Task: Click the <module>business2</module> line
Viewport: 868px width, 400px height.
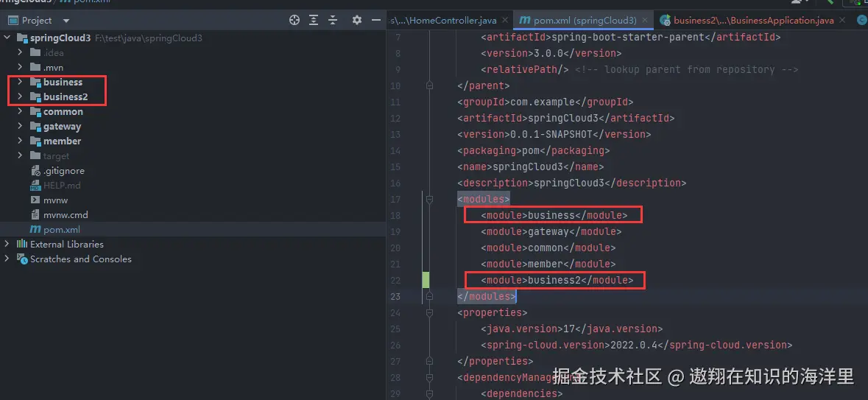Action: (557, 281)
